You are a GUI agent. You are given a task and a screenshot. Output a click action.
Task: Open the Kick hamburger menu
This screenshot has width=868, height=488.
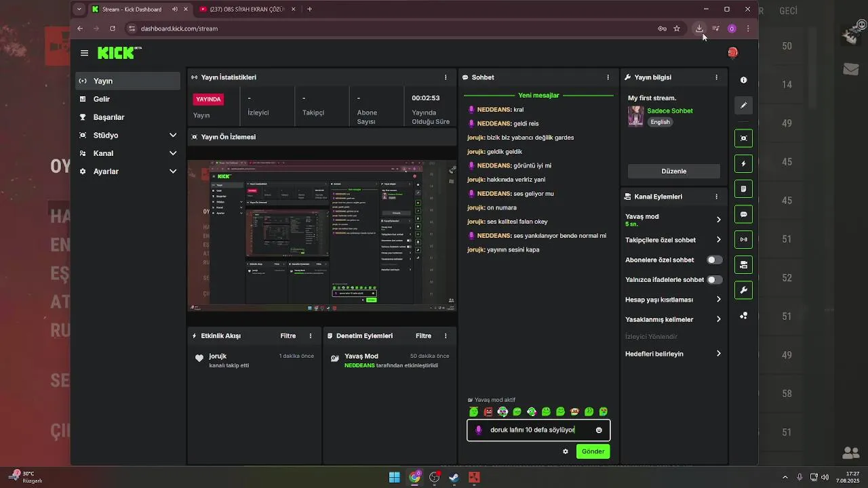[84, 53]
